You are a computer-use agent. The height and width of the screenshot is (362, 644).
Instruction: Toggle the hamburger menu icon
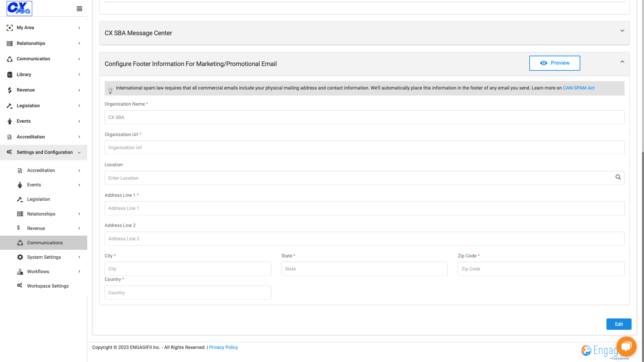(79, 9)
